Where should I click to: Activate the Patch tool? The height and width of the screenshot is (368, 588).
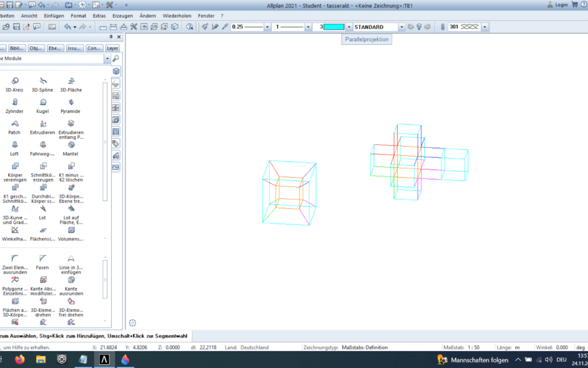(15, 127)
